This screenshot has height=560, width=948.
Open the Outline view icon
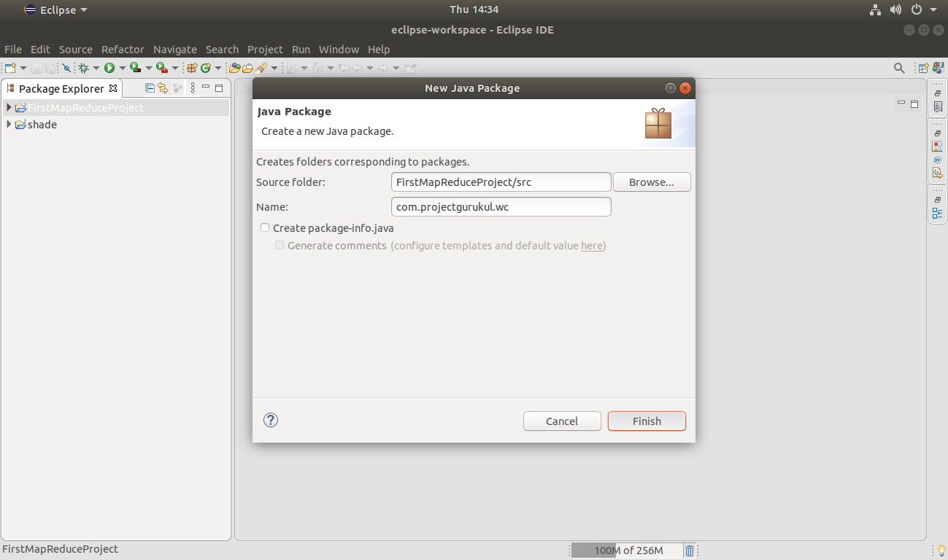(938, 213)
